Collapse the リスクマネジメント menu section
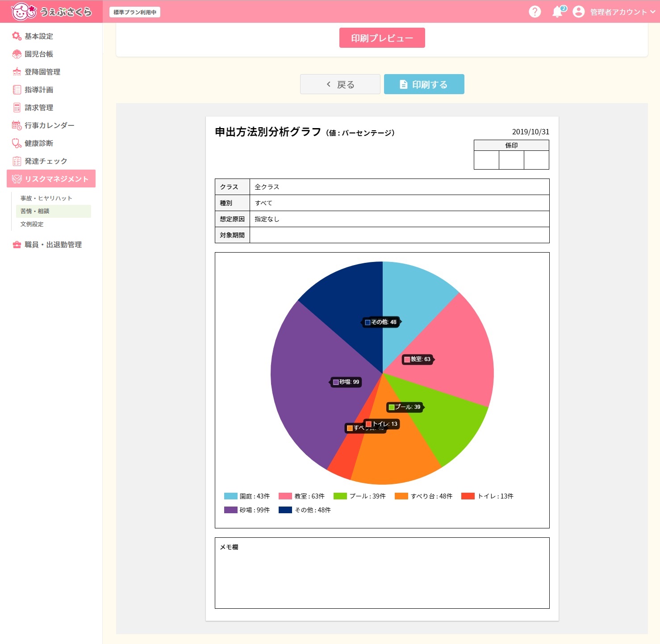The height and width of the screenshot is (644, 660). tap(51, 179)
